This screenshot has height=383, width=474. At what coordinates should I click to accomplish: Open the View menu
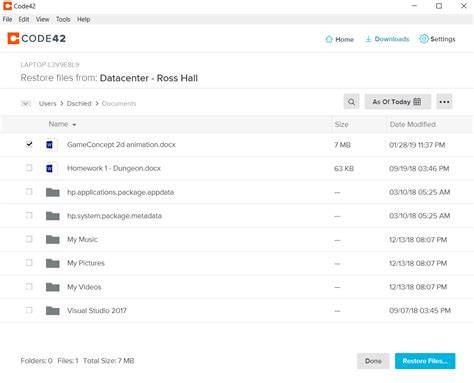tap(43, 19)
